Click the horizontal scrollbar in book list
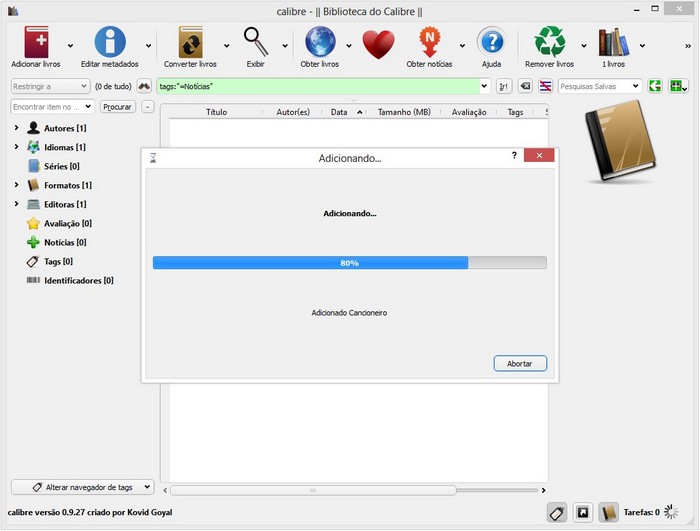This screenshot has width=700, height=531. [x=313, y=490]
